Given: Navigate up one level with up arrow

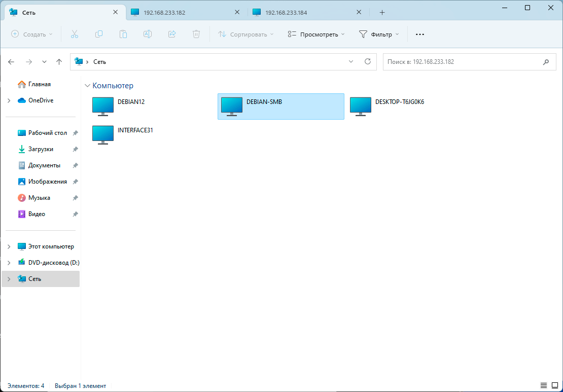Looking at the screenshot, I should click(59, 62).
